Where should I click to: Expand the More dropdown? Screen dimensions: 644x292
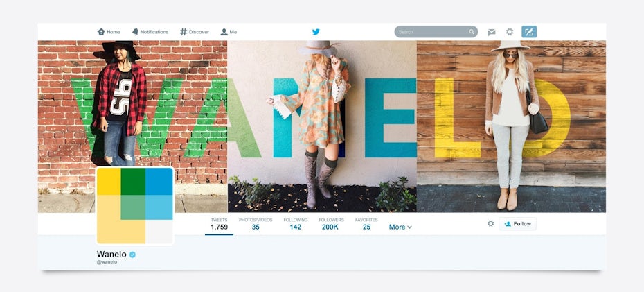click(400, 227)
